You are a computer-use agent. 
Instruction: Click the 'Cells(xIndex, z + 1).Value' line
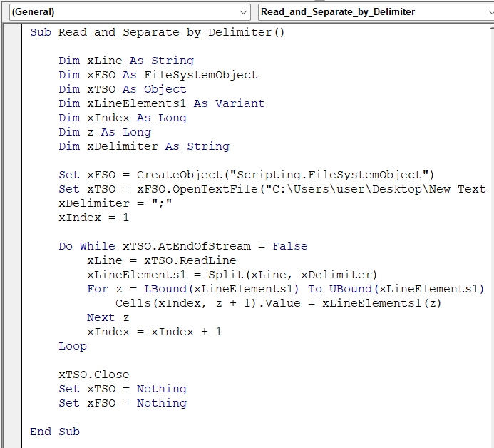(279, 303)
